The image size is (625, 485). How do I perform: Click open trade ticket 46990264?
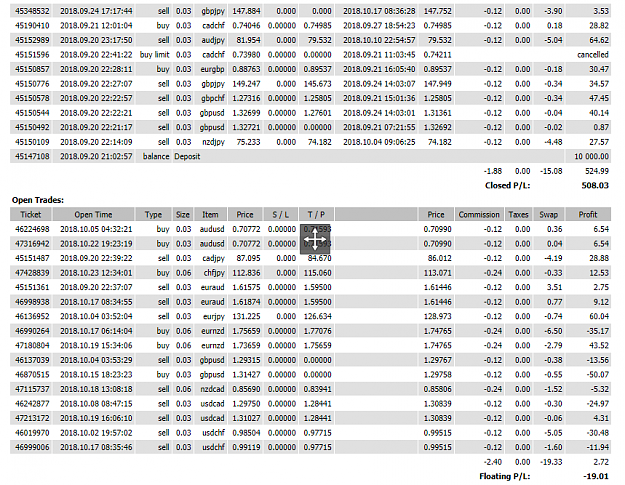point(32,331)
